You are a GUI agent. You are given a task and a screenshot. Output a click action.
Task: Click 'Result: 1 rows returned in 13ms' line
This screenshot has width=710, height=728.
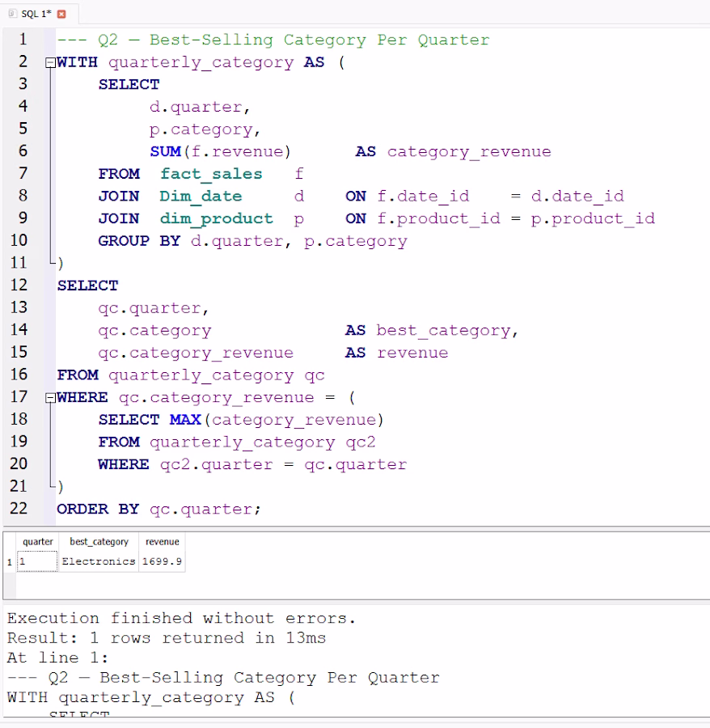click(x=167, y=638)
